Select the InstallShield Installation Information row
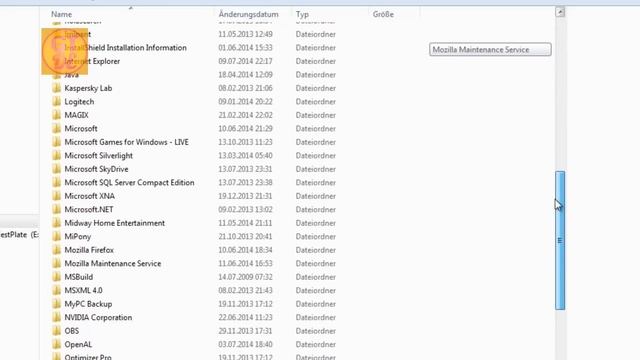Screen dimensions: 640x360 coord(194,48)
